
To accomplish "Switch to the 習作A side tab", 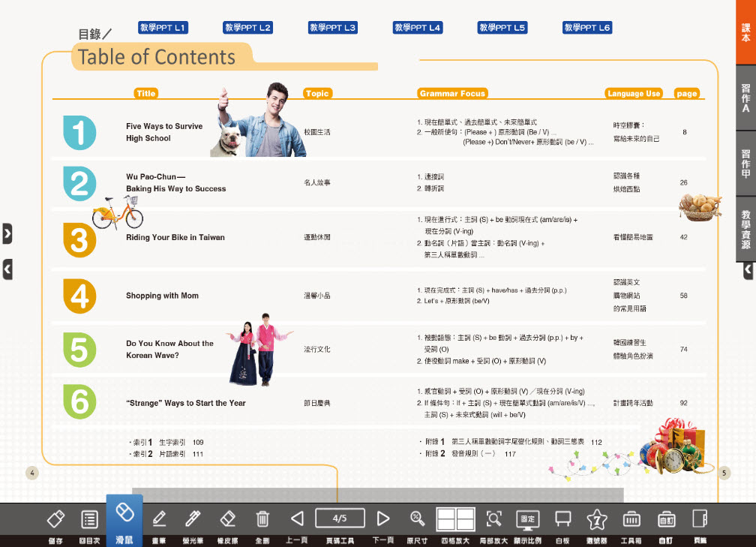I will point(745,98).
